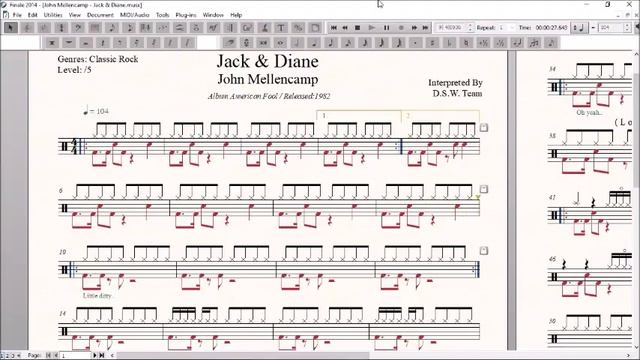Select the Staff tool
This screenshot has height=360, width=640.
[x=28, y=28]
